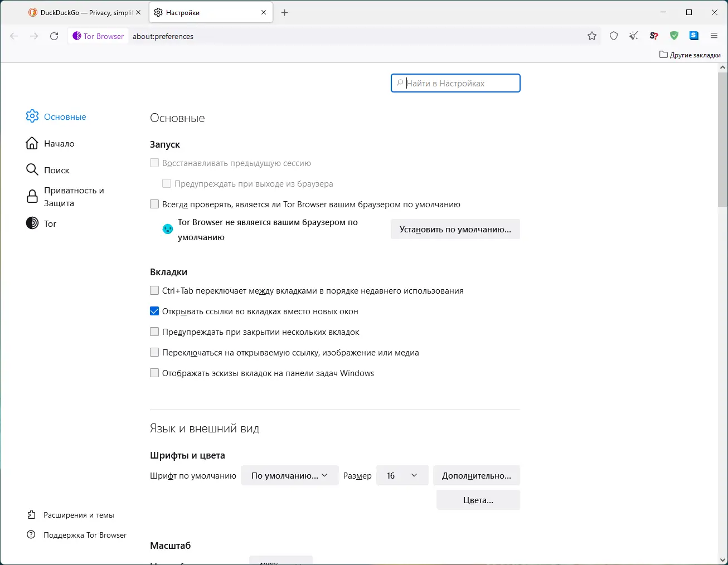Click Установить по умолчанию button
This screenshot has width=728, height=565.
pyautogui.click(x=455, y=230)
